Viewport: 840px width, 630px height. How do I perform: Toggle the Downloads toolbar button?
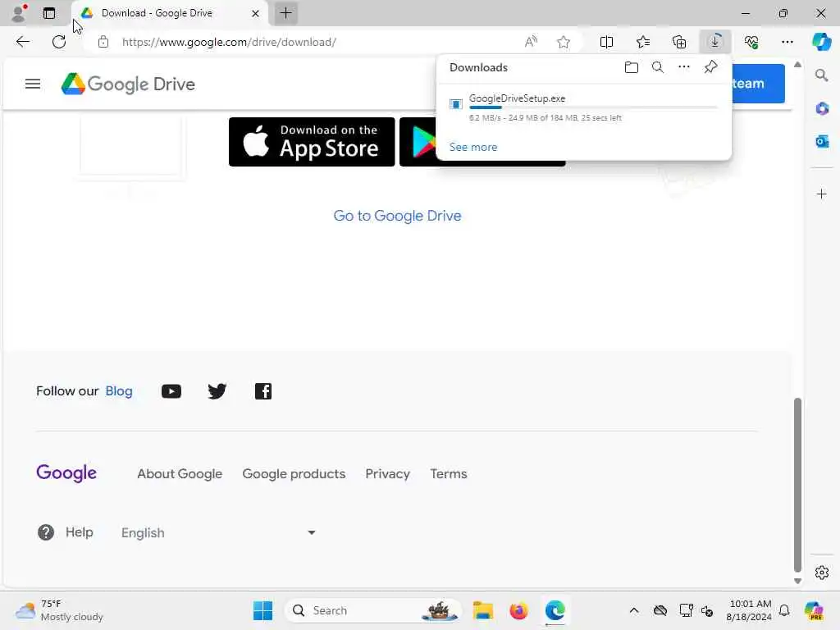coord(715,42)
